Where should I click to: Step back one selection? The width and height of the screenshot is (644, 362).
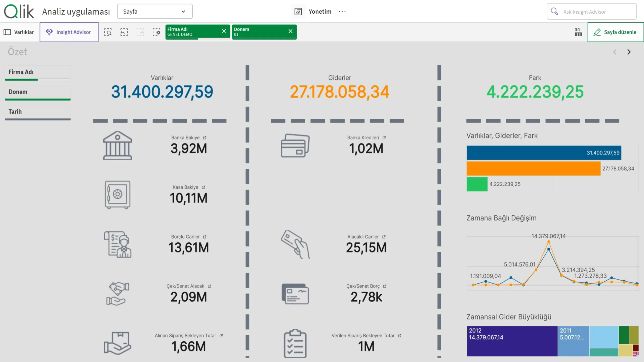tap(124, 32)
